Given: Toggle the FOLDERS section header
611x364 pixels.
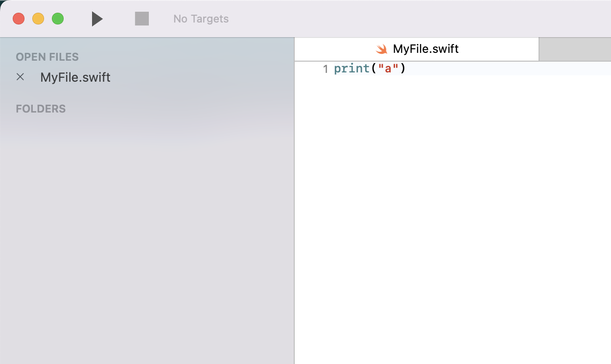Looking at the screenshot, I should click(x=41, y=109).
